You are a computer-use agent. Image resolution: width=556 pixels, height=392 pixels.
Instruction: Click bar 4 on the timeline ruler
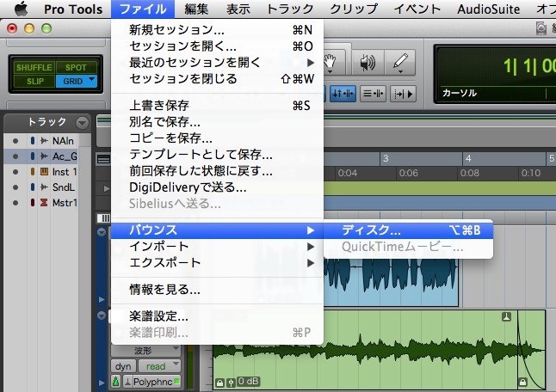click(x=468, y=158)
